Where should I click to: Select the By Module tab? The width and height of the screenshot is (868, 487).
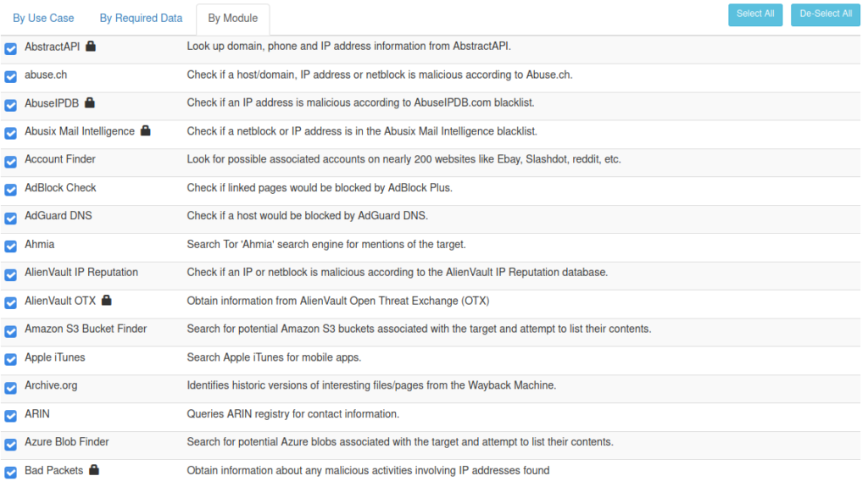[x=232, y=19]
